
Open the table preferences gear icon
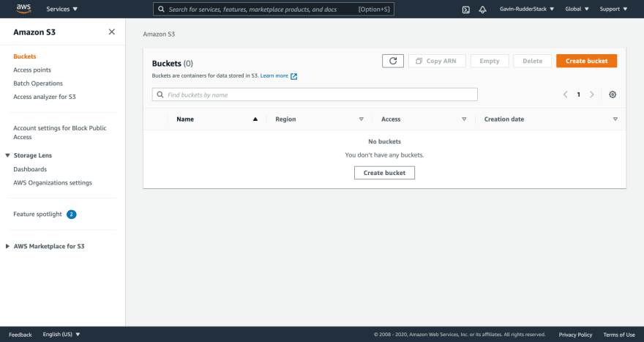(613, 94)
